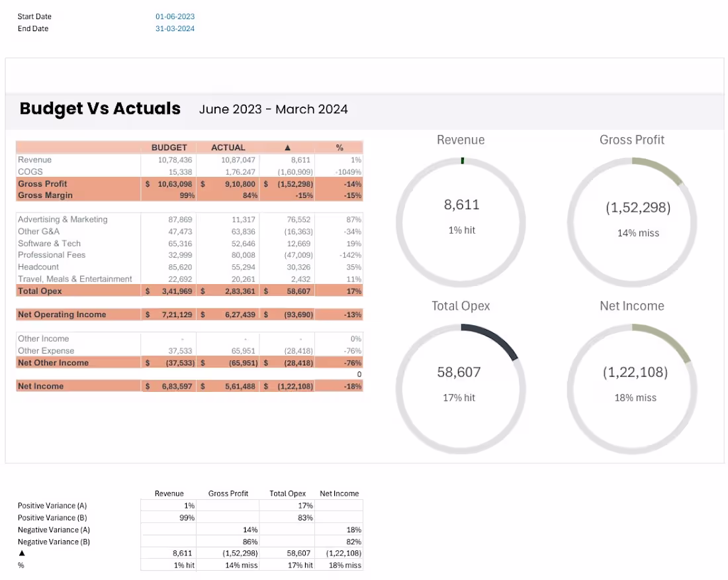The image size is (728, 580).
Task: Click the Net Income donut chart value
Action: pyautogui.click(x=635, y=372)
